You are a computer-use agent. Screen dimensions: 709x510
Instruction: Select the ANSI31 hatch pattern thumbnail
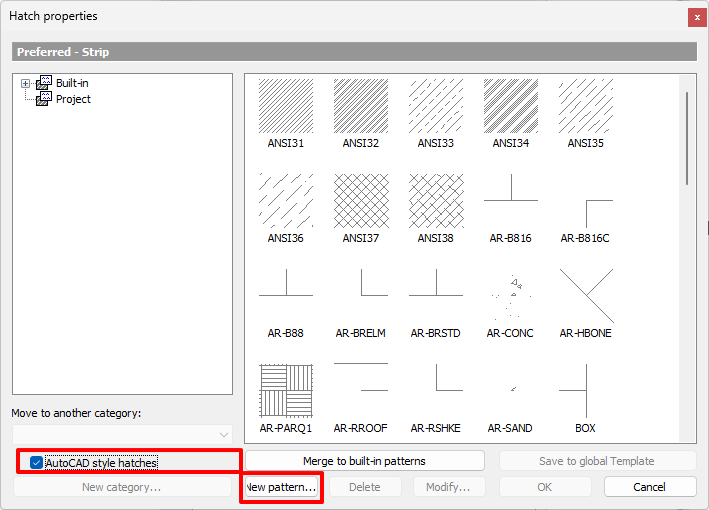[286, 106]
